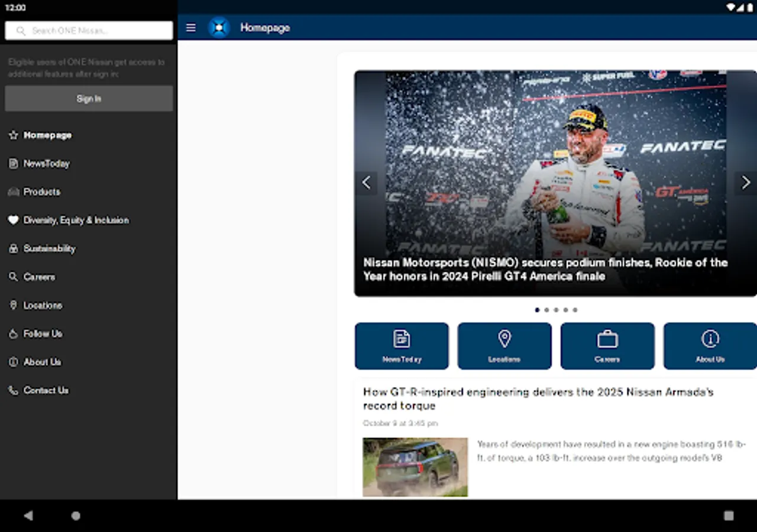Click the About Us info icon in sidebar
The image size is (757, 532).
pos(13,362)
